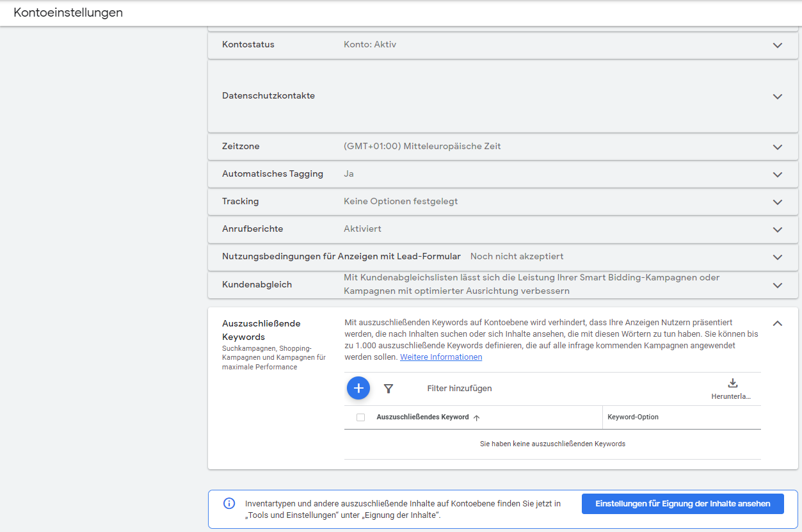Image resolution: width=802 pixels, height=532 pixels.
Task: Open the Weitere Informationen link
Action: pos(441,357)
